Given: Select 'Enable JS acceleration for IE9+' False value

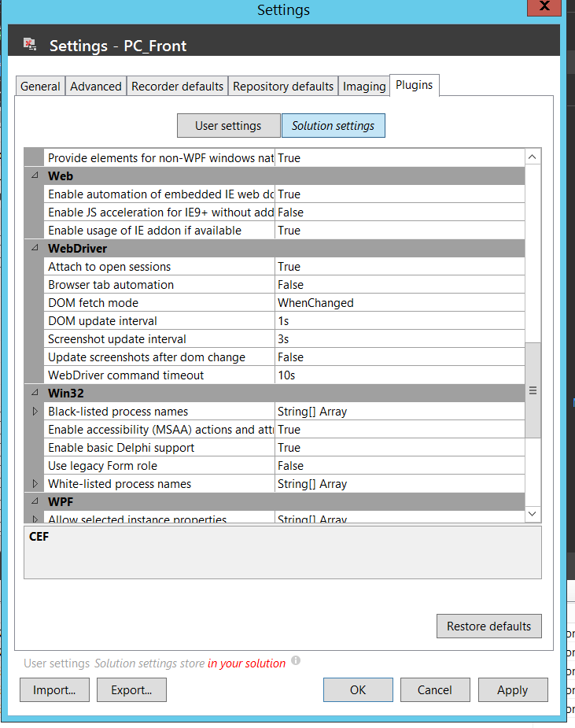Looking at the screenshot, I should point(400,212).
